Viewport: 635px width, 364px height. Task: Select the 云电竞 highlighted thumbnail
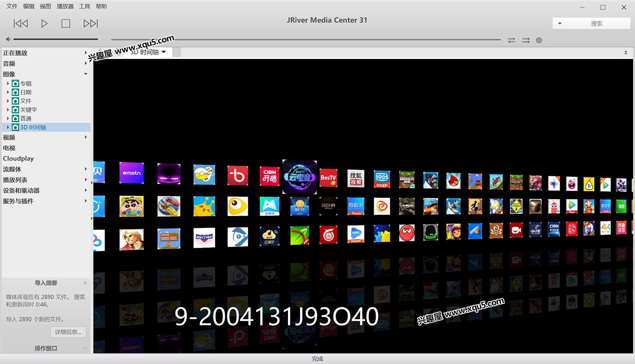point(300,177)
